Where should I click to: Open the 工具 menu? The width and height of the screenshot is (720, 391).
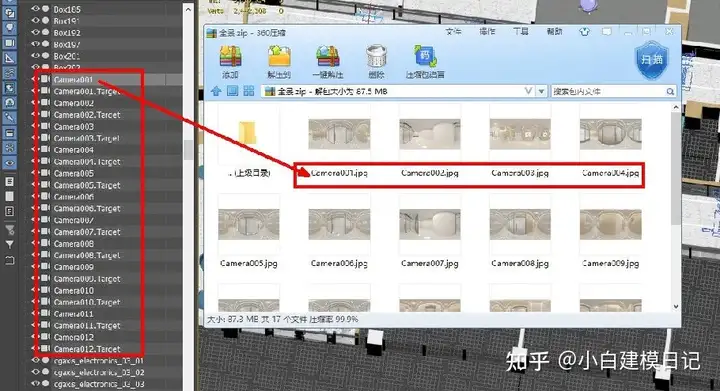click(521, 32)
